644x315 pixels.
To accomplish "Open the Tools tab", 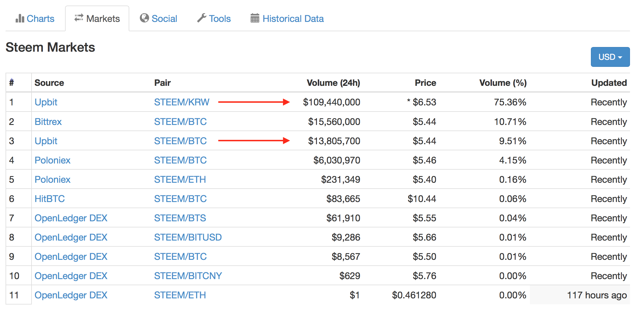I will pos(214,19).
